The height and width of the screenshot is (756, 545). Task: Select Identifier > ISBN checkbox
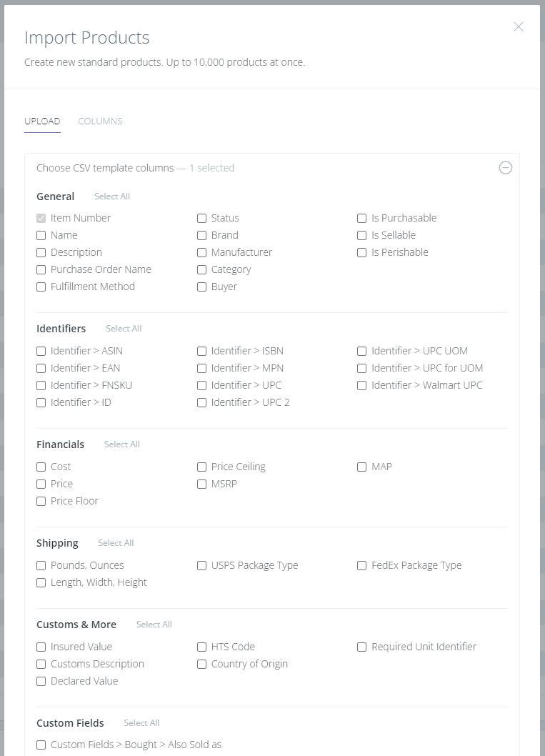pyautogui.click(x=202, y=351)
